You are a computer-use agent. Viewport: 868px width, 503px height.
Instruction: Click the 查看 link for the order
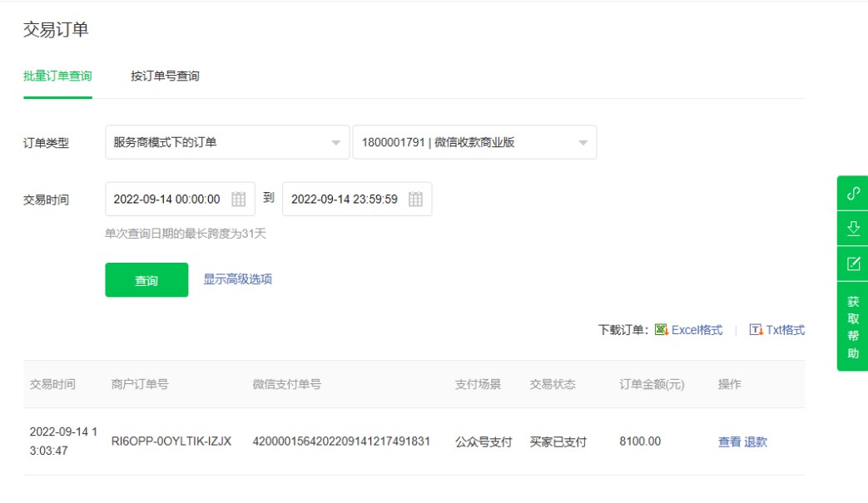click(x=729, y=442)
